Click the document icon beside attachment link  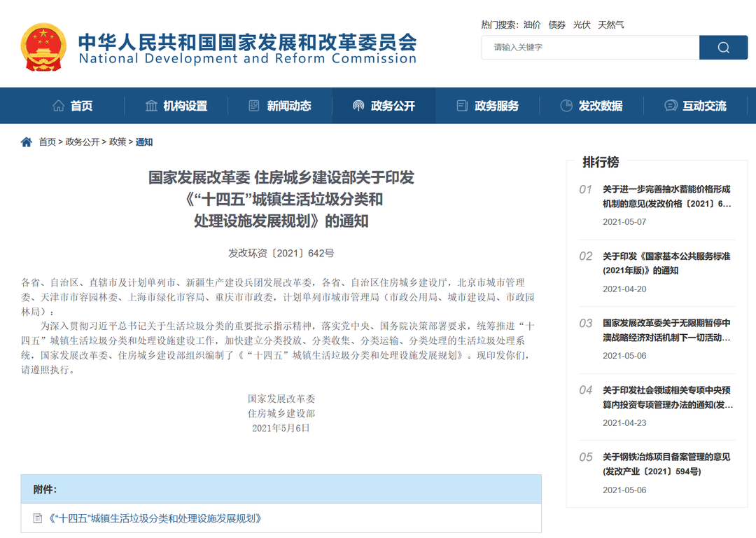coord(38,518)
